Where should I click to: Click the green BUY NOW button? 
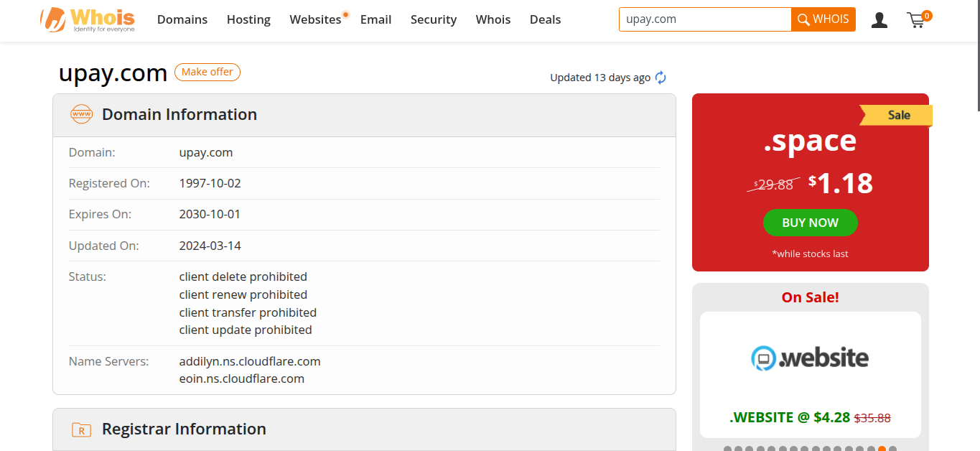[x=810, y=223]
